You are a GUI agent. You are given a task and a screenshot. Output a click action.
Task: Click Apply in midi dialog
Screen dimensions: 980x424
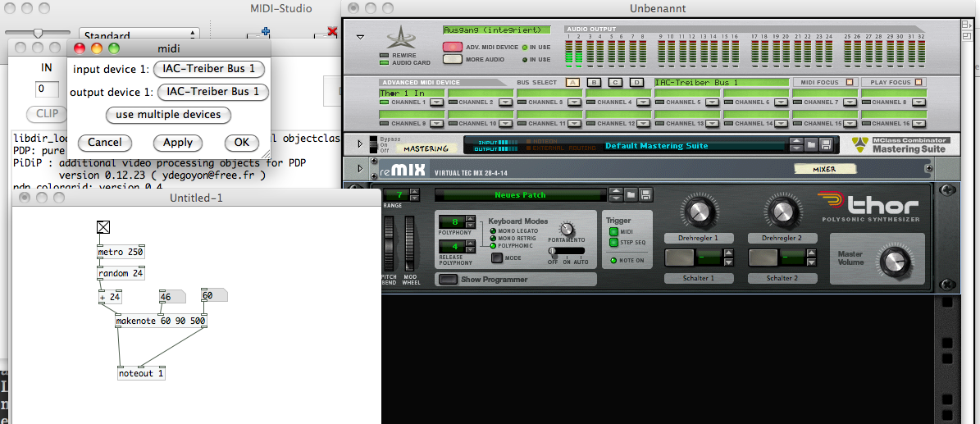point(177,143)
